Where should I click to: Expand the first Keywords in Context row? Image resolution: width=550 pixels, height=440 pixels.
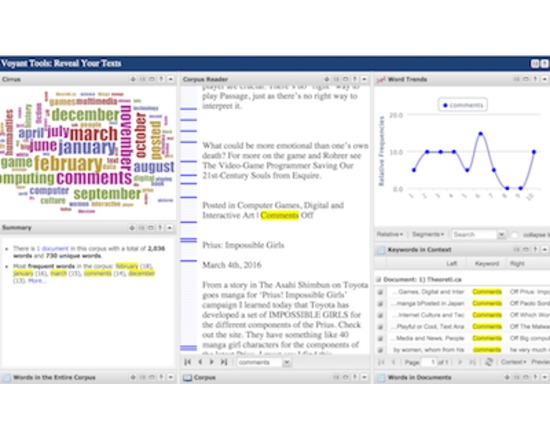tap(380, 292)
